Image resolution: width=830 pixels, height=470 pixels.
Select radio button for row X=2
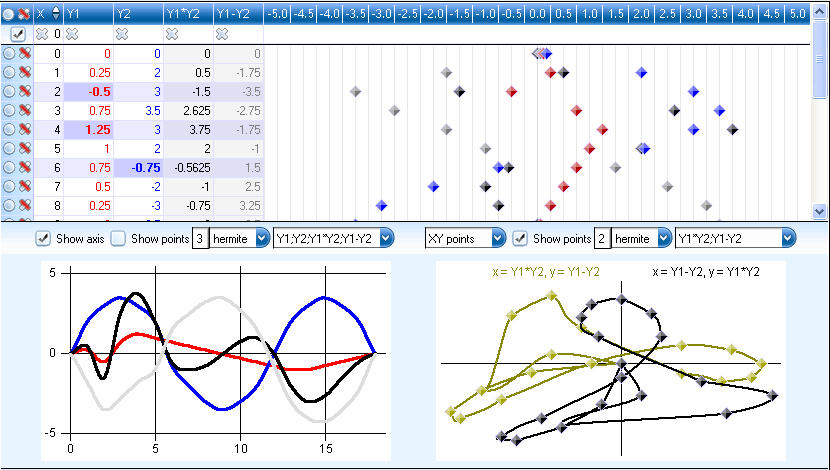(x=8, y=92)
